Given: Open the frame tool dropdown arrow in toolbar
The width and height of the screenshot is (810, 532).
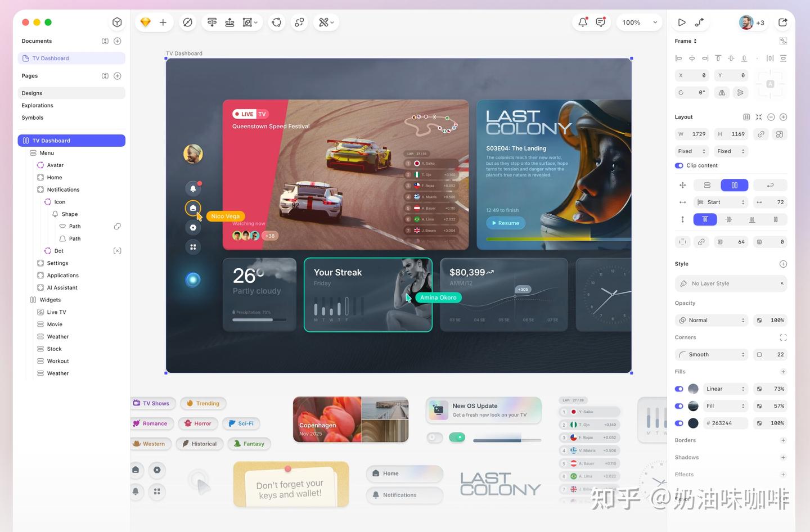Looking at the screenshot, I should (256, 22).
